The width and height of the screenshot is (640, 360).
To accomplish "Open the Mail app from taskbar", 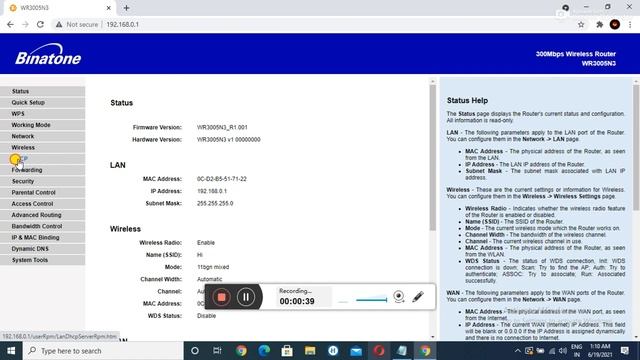I will pos(356,351).
